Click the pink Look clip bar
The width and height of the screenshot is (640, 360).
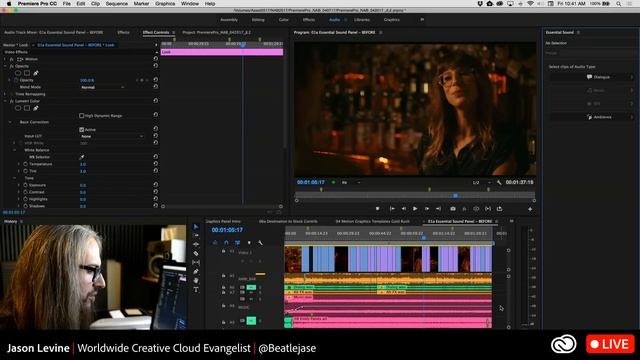coord(222,52)
